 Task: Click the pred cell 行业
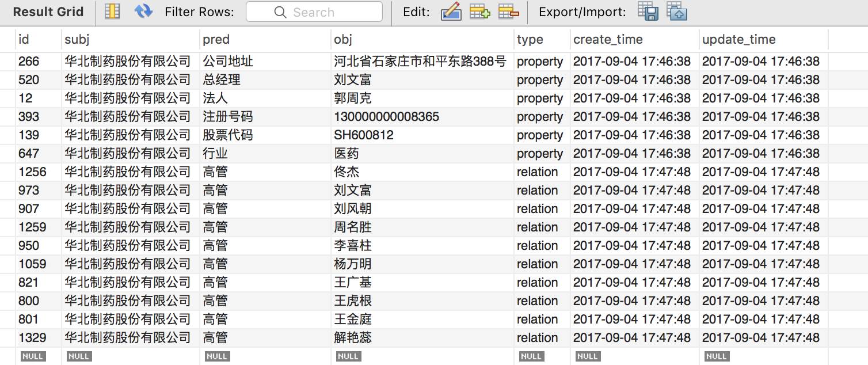tap(265, 154)
